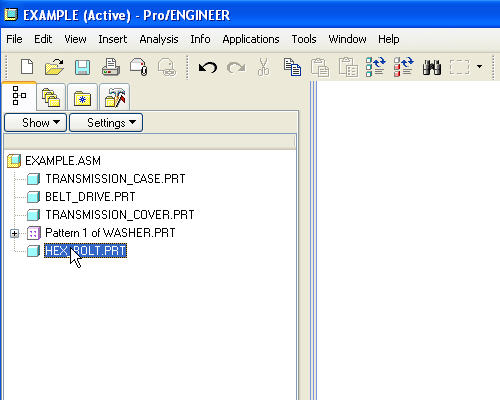
Task: Click the TRANSMISSION_CASE.PRT part icon
Action: pyautogui.click(x=33, y=179)
